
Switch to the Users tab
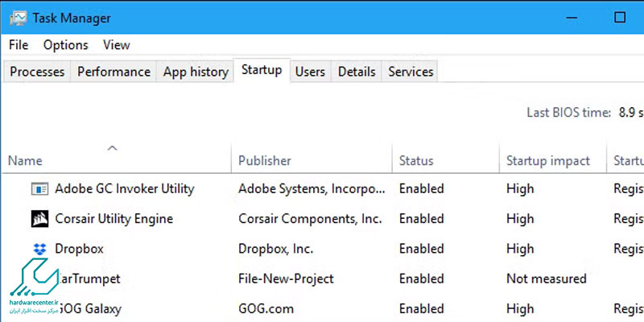coord(310,72)
